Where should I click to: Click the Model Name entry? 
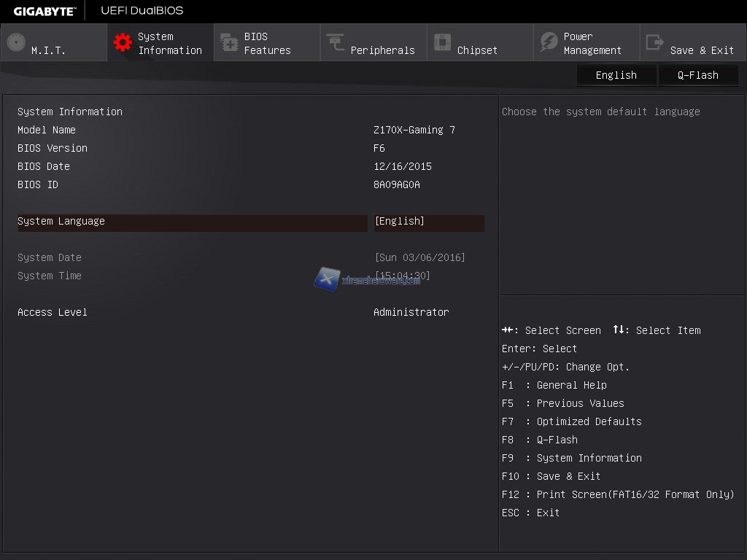(47, 130)
